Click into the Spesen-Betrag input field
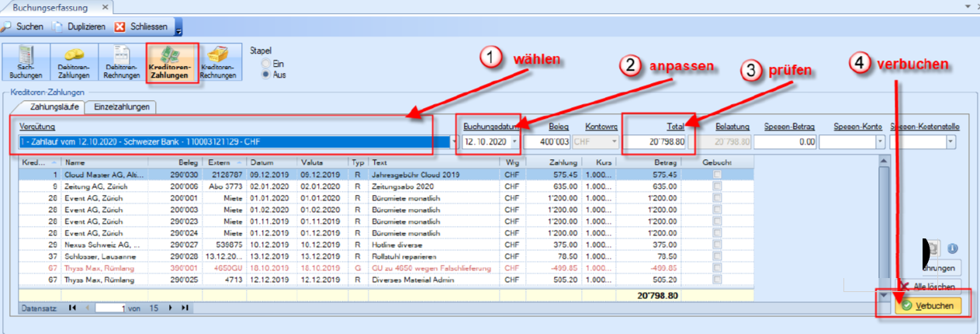 coord(784,143)
